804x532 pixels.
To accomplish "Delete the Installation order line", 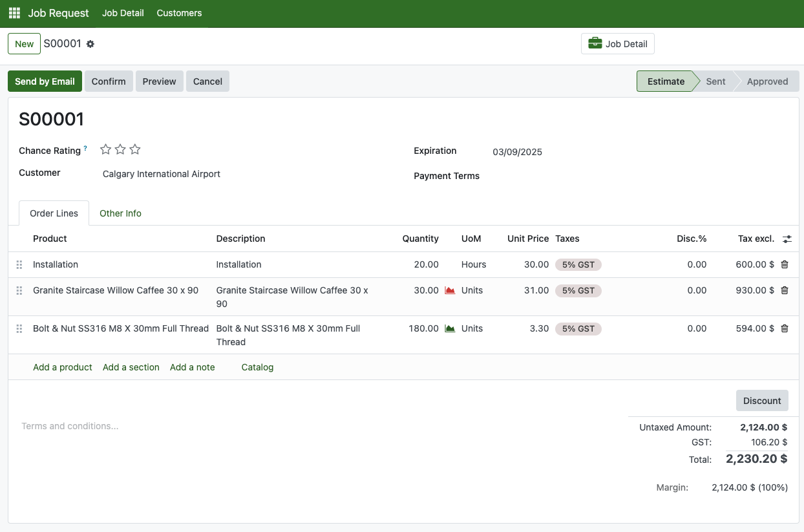I will [785, 264].
